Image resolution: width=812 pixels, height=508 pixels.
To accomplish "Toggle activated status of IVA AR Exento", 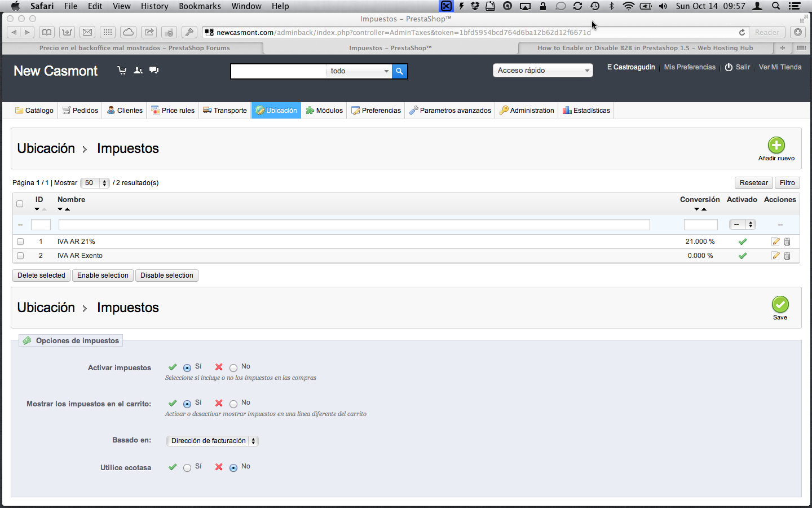I will [743, 256].
